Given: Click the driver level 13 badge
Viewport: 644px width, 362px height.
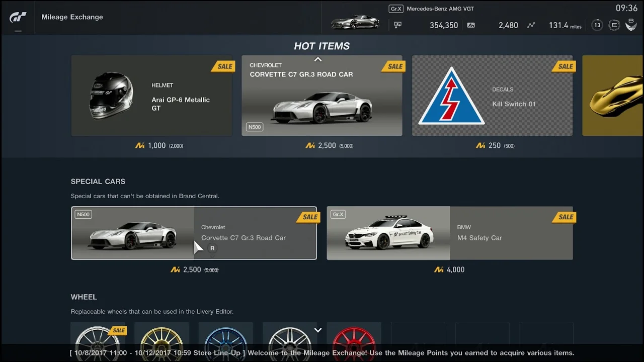Looking at the screenshot, I should click(x=597, y=25).
